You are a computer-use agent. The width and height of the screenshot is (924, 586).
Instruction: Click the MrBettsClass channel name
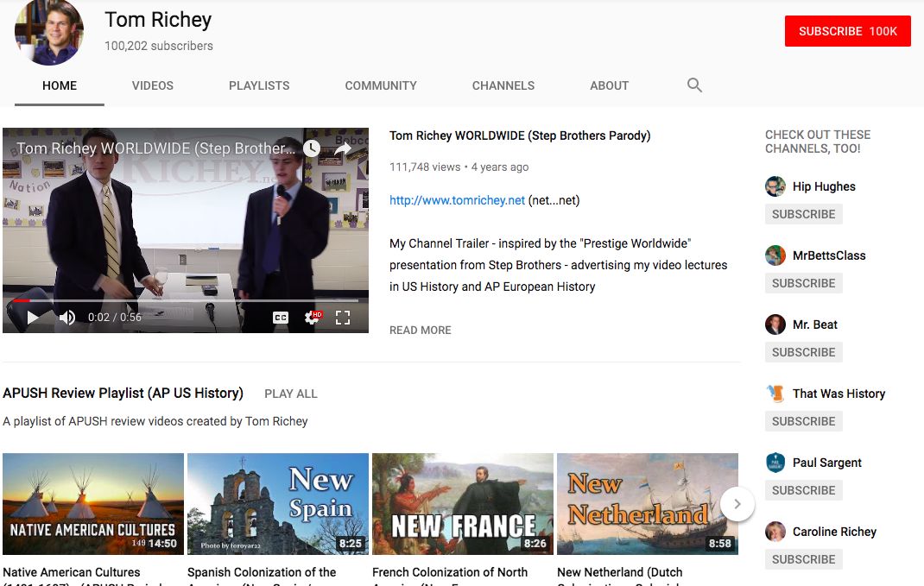point(829,255)
